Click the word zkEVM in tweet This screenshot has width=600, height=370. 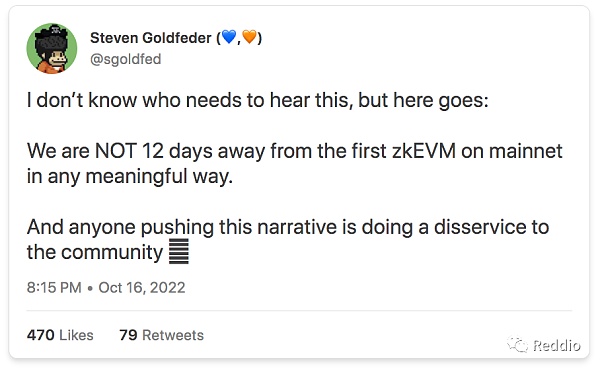pyautogui.click(x=424, y=151)
